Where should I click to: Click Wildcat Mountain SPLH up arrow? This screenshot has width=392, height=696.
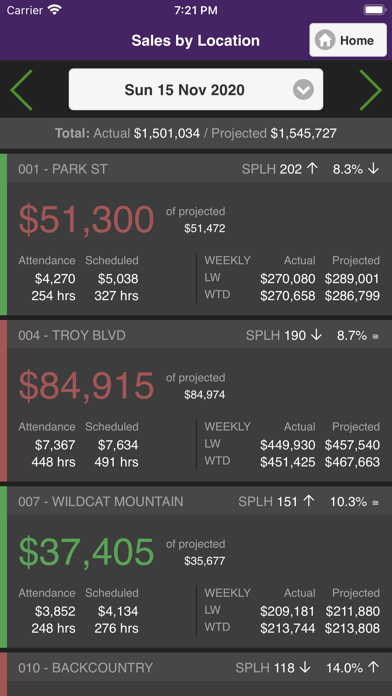click(309, 502)
